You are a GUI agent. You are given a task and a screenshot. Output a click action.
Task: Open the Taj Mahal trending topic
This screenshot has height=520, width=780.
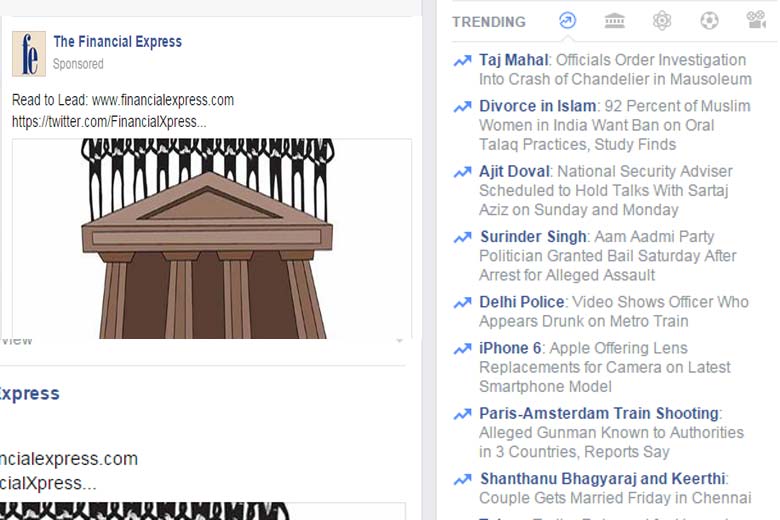[513, 60]
